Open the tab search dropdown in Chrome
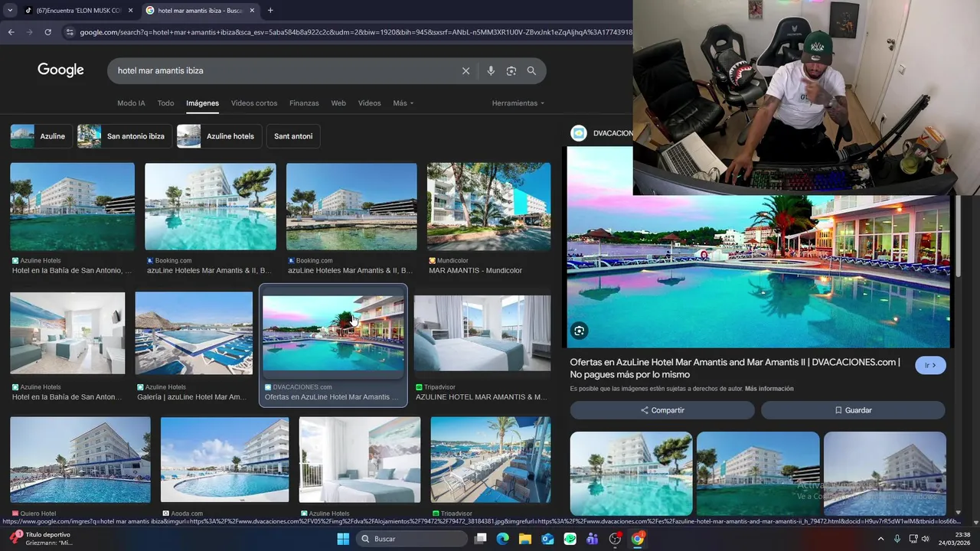980x551 pixels. pyautogui.click(x=10, y=10)
